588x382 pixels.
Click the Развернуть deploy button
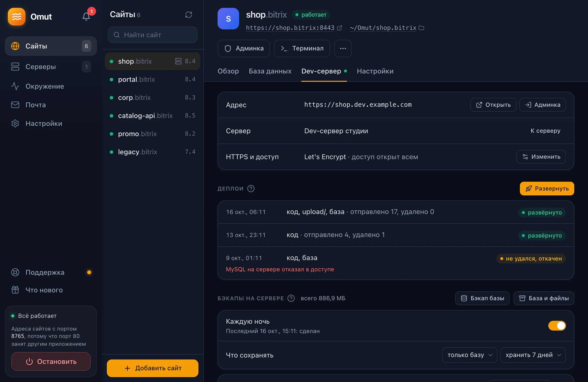[x=547, y=189]
